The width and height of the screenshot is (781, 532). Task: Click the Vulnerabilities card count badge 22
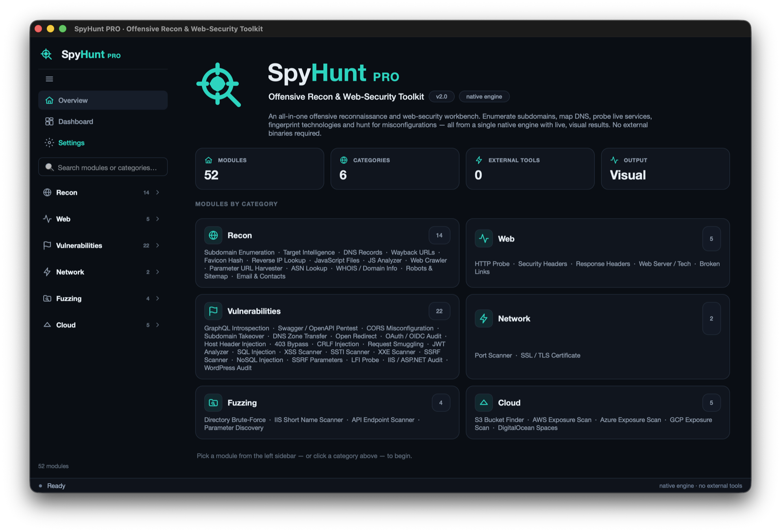[439, 311]
